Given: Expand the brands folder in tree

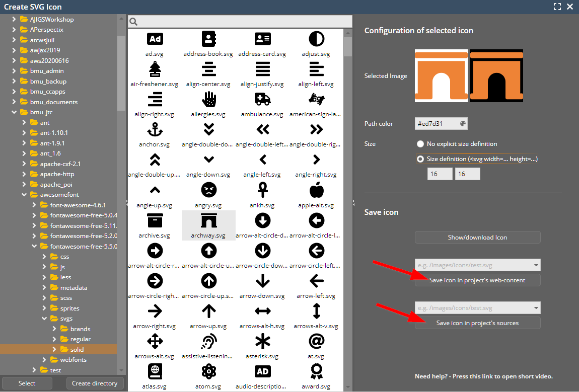Looking at the screenshot, I should [x=55, y=329].
